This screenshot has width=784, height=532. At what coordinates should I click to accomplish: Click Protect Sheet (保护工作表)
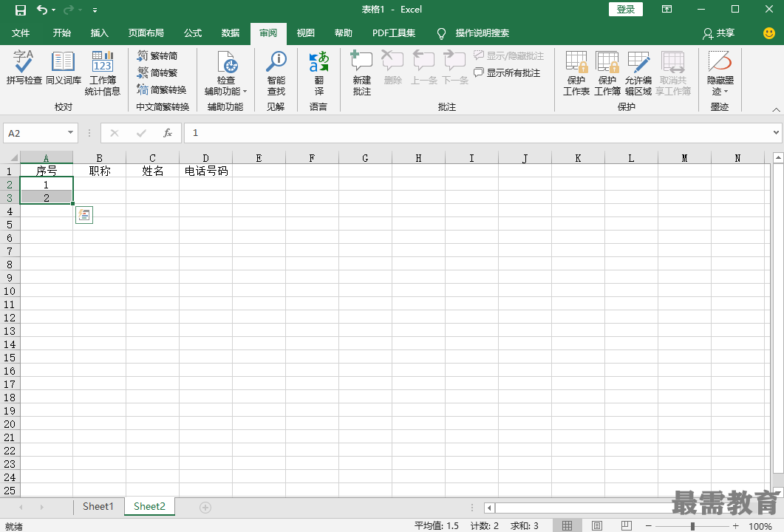pyautogui.click(x=576, y=73)
